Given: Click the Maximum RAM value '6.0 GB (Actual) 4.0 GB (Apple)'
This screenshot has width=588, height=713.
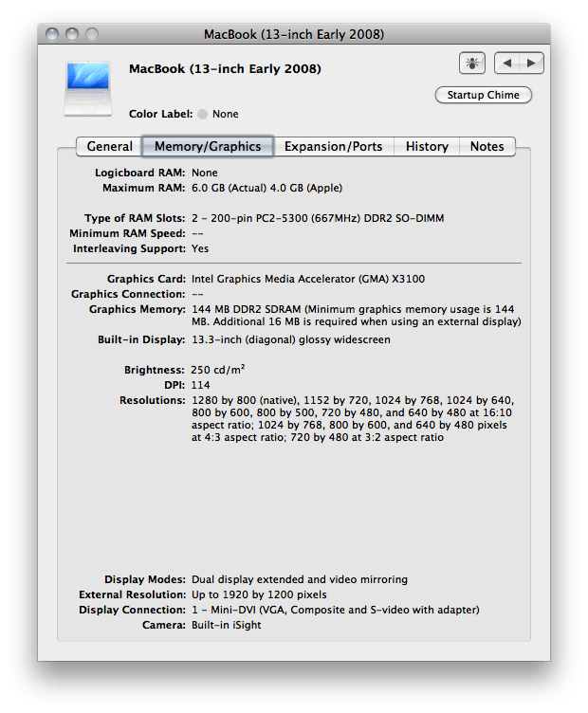Looking at the screenshot, I should (x=266, y=188).
